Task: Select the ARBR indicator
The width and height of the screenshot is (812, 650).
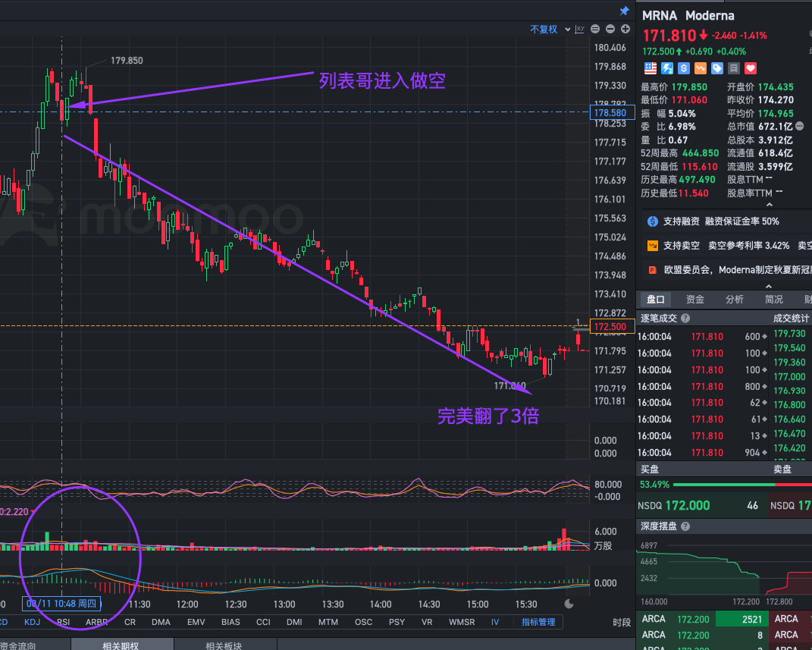Action: pos(96,621)
